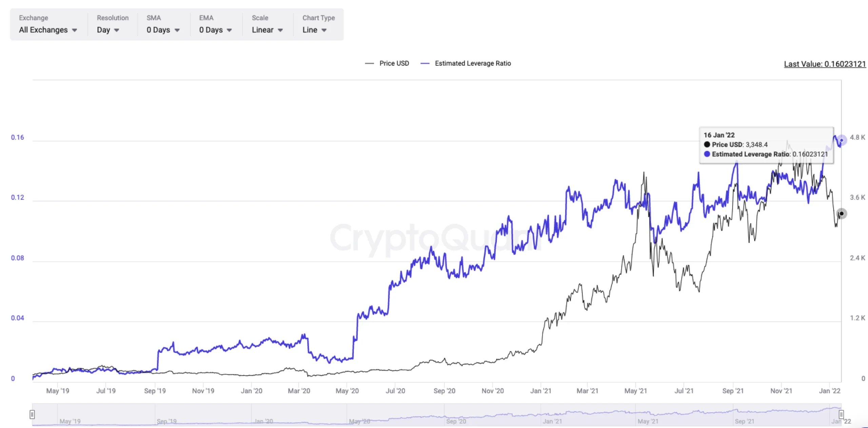Click the black price data point marker
This screenshot has width=868, height=428.
click(842, 213)
